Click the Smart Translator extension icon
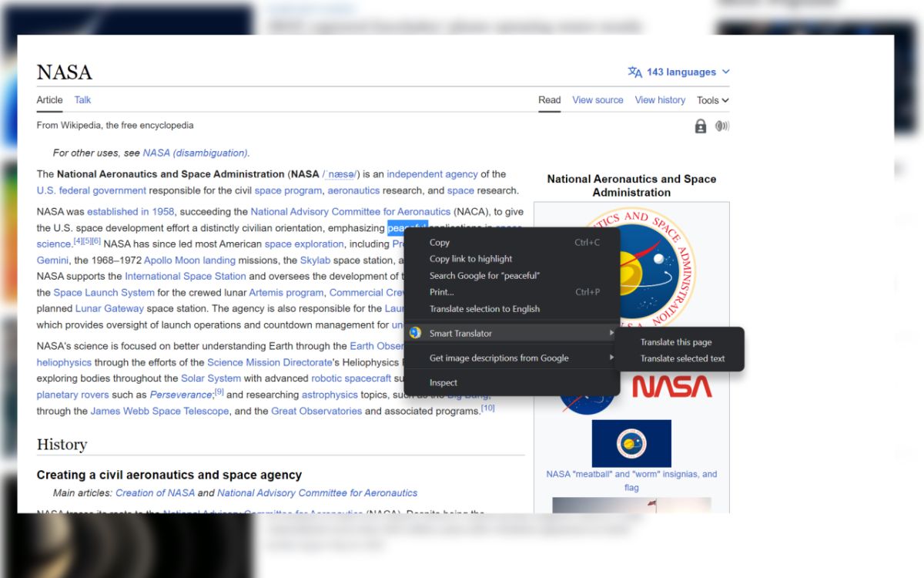 click(x=416, y=333)
